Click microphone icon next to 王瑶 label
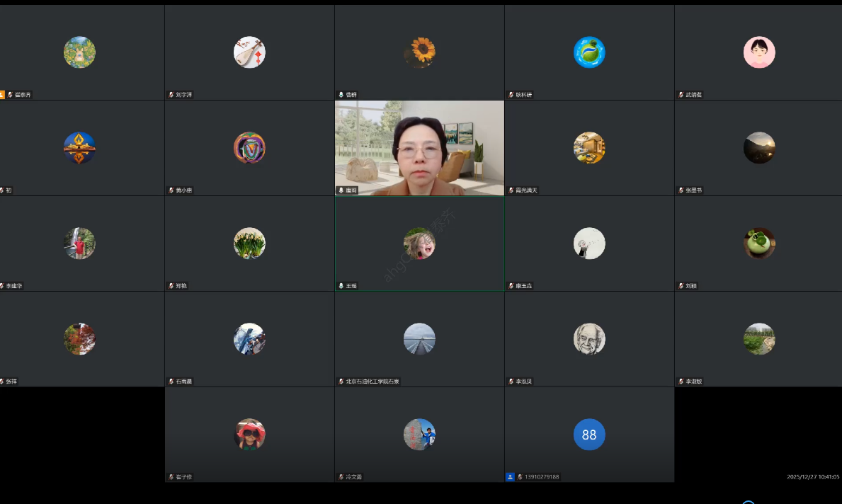Viewport: 842px width, 504px height. [x=341, y=286]
